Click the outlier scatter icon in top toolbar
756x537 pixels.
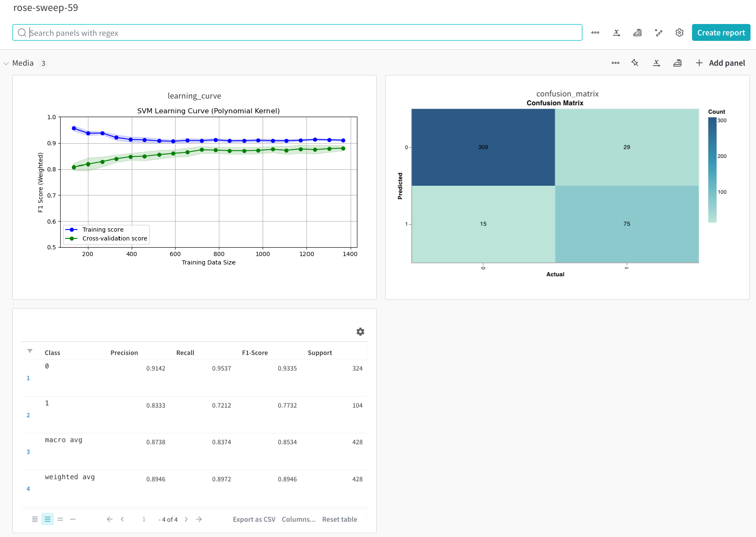click(x=658, y=33)
